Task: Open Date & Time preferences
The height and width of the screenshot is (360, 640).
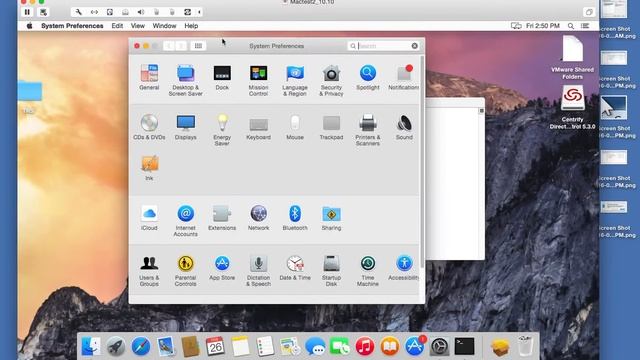Action: click(x=295, y=267)
